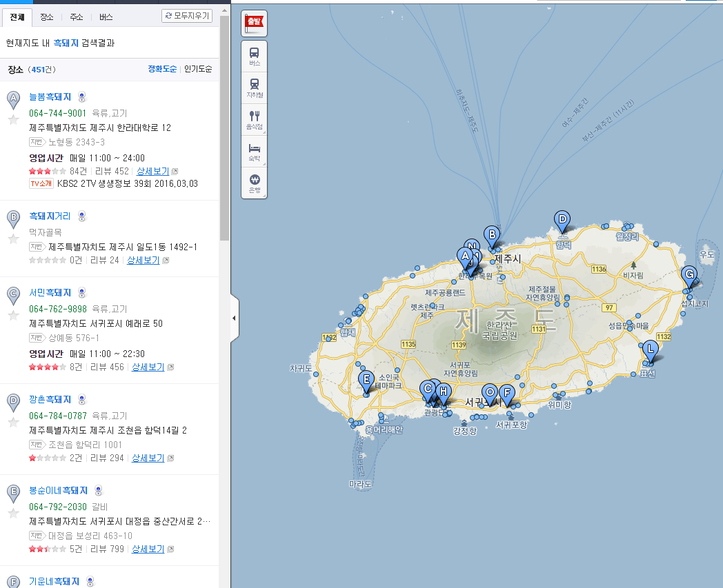
Task: Click map marker L near 표선
Action: pos(649,349)
